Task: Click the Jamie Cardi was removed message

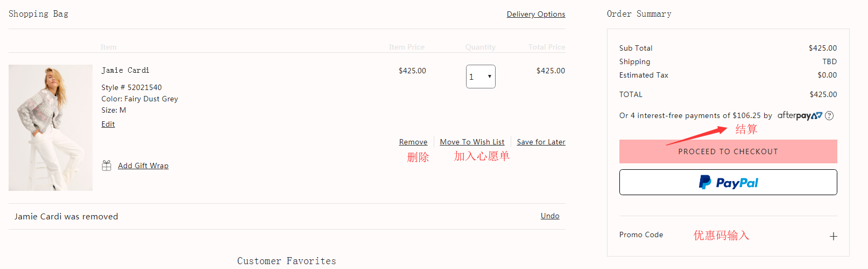Action: tap(66, 217)
